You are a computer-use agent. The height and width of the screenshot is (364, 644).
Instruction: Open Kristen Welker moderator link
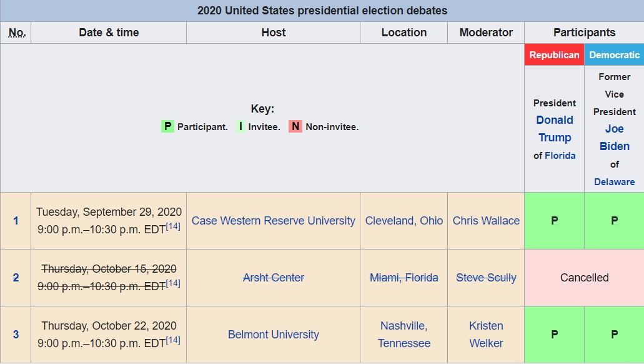[x=487, y=335]
